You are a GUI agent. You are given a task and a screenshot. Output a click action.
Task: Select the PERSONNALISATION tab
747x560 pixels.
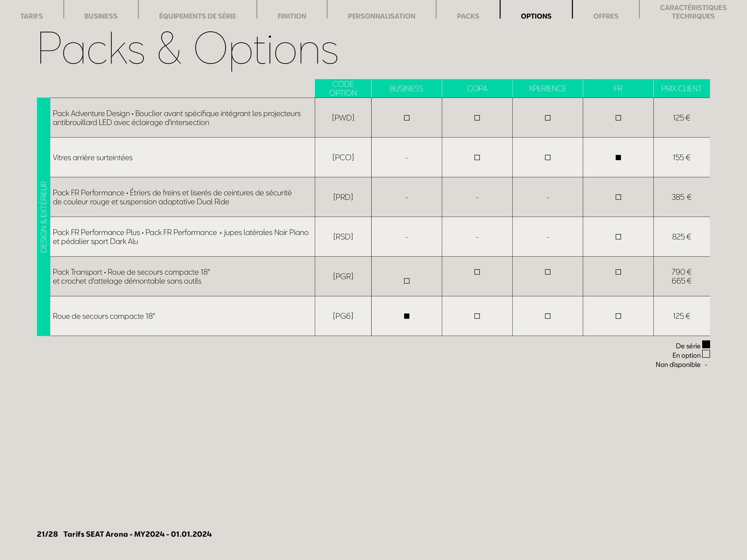[x=381, y=16]
